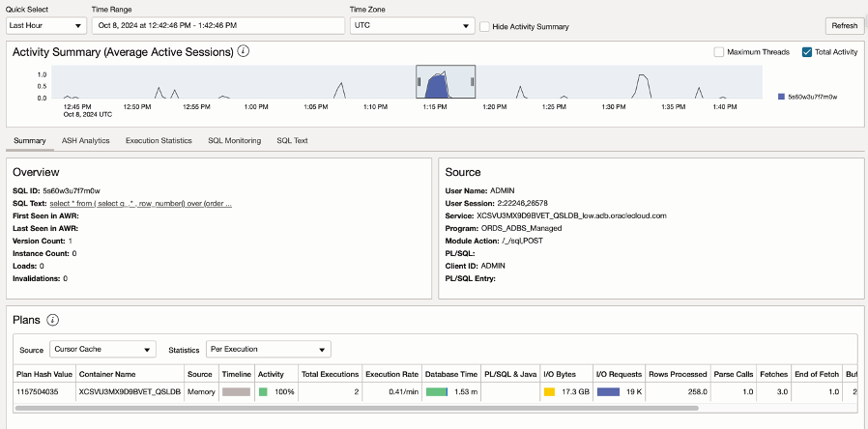
Task: Click the Plans info icon
Action: (x=53, y=320)
